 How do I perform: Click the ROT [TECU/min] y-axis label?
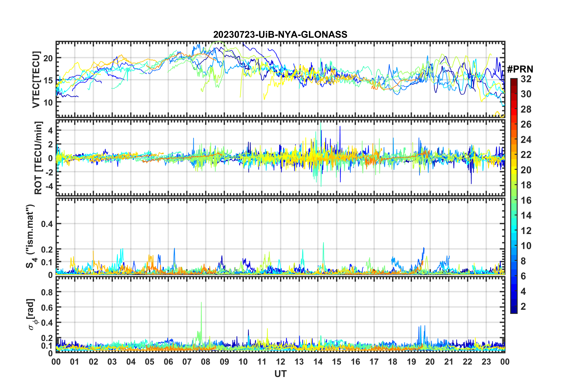click(38, 158)
